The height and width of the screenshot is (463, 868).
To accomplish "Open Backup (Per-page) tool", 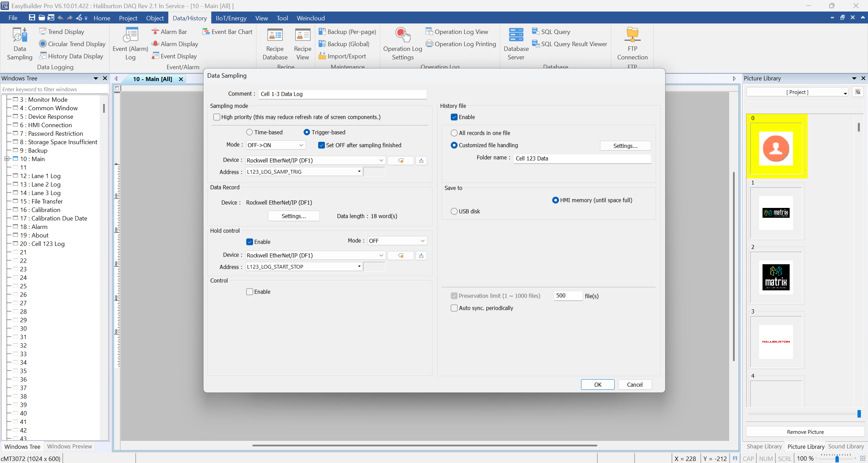I will [347, 32].
